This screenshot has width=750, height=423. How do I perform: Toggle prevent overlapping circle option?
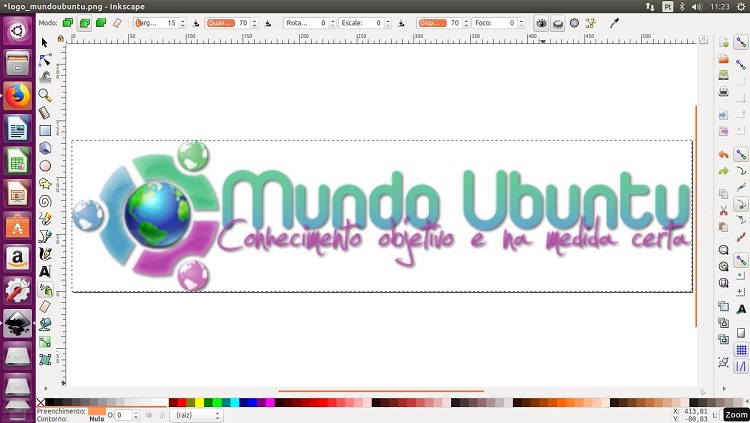(x=574, y=22)
